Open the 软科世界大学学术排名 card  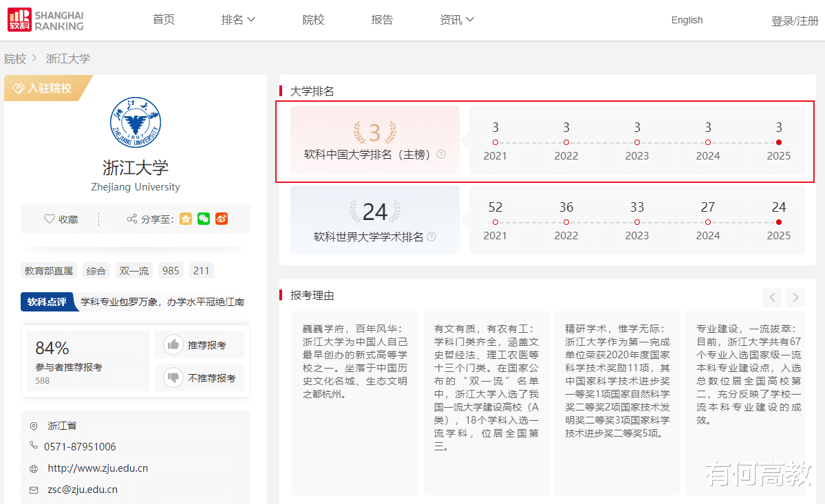375,219
